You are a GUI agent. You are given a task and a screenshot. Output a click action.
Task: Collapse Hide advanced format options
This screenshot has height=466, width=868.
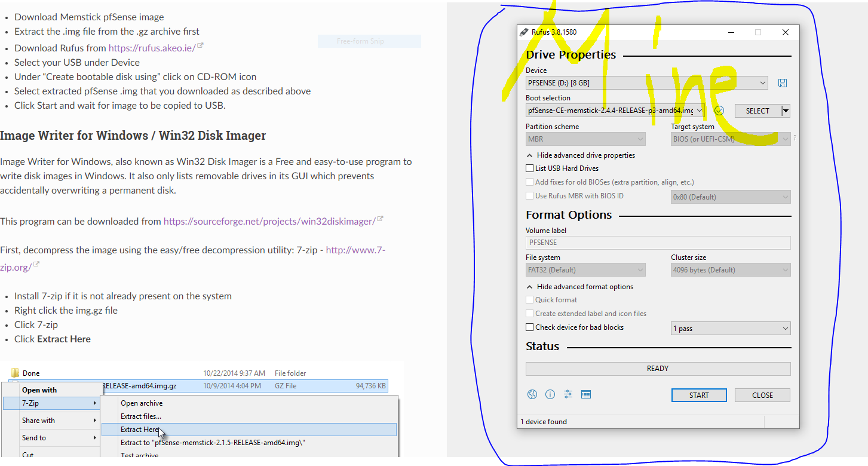579,287
